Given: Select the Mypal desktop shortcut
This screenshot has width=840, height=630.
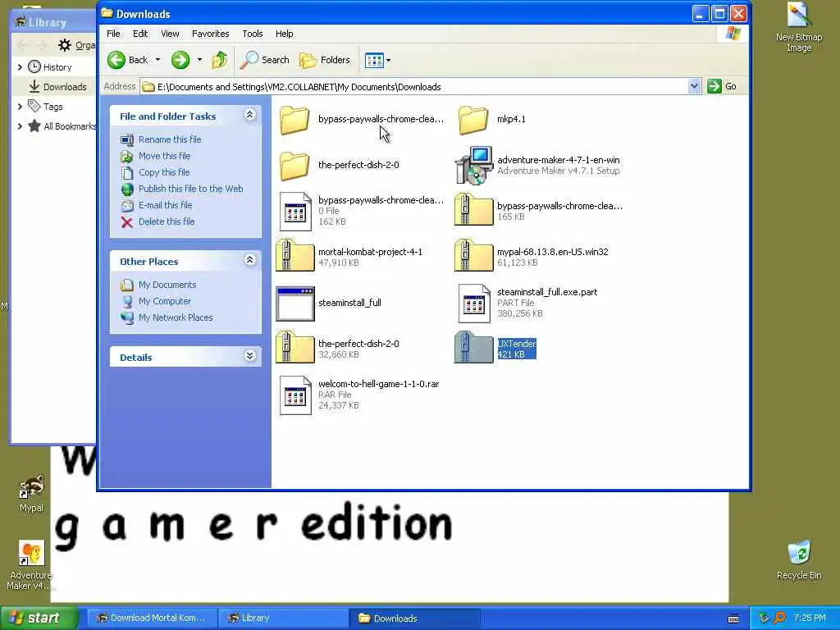Looking at the screenshot, I should tap(31, 494).
